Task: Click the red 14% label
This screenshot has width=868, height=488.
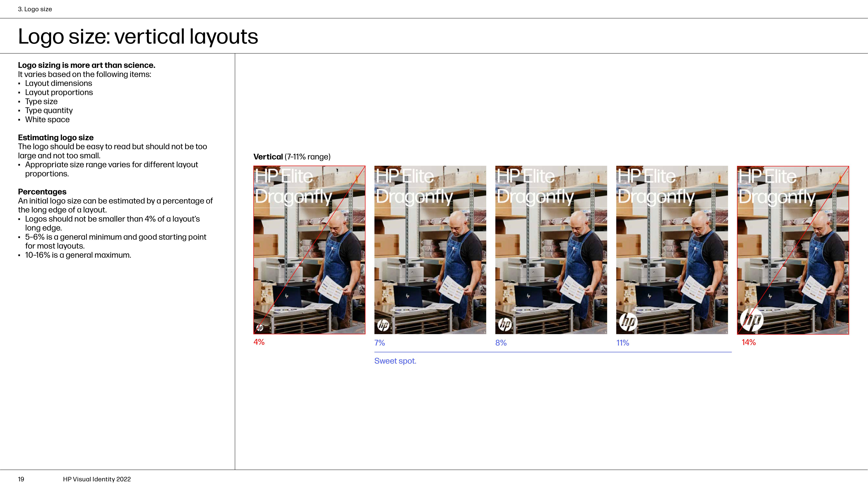Action: [749, 343]
